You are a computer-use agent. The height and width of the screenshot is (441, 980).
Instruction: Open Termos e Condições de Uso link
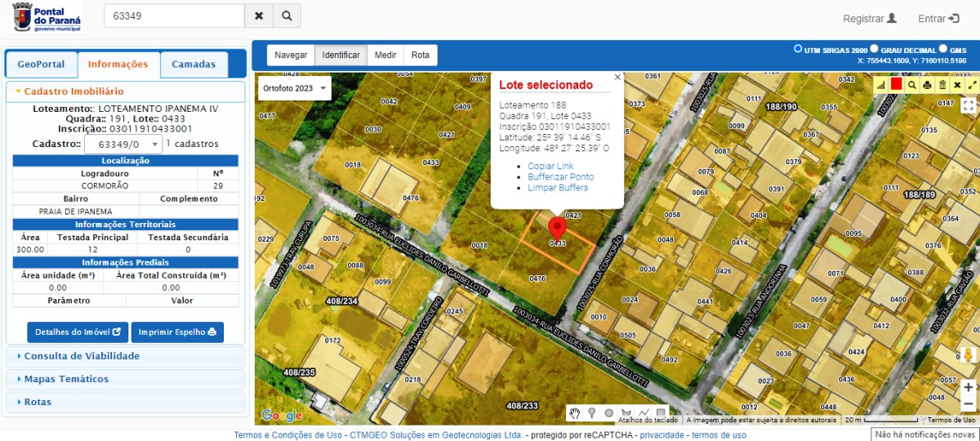[x=287, y=435]
